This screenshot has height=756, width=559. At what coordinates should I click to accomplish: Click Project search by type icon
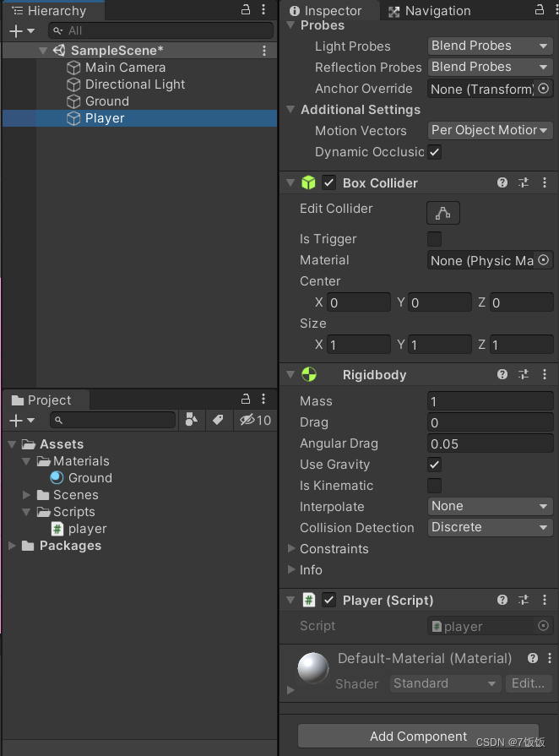(x=192, y=420)
